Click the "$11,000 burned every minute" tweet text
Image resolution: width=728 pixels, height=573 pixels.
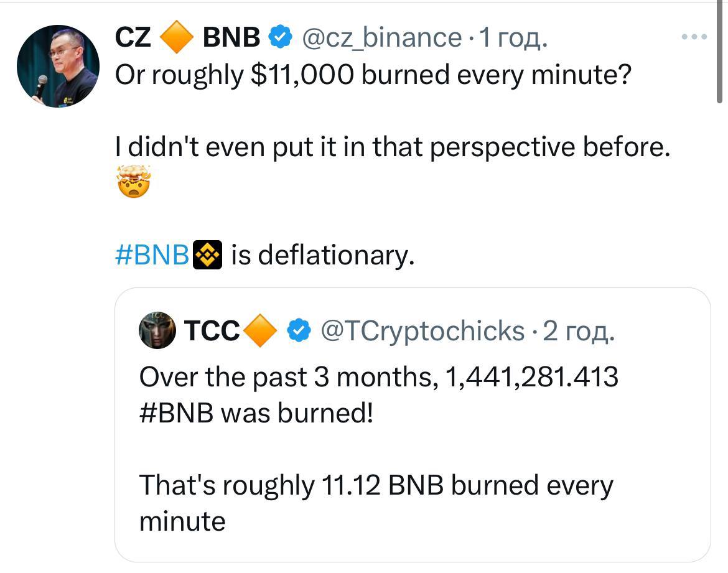point(373,75)
